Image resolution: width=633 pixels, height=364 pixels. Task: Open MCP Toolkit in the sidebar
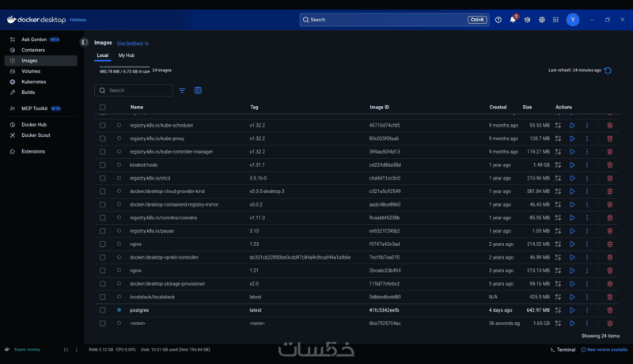point(40,108)
